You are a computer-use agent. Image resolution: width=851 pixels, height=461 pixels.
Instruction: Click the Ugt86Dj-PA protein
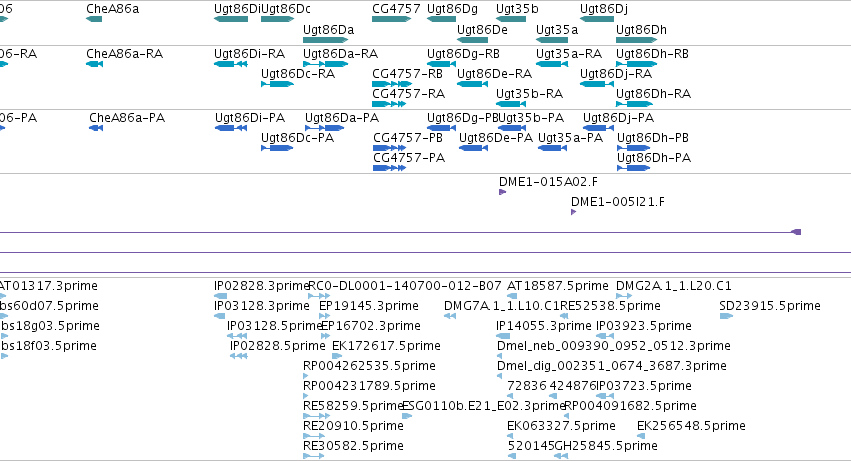(x=598, y=128)
